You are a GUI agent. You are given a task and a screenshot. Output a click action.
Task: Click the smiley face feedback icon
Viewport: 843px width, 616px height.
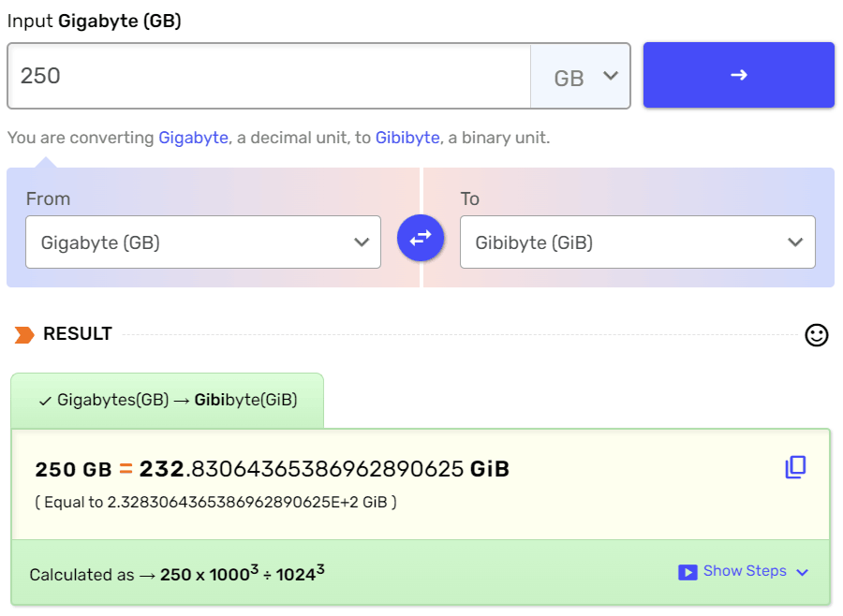(816, 335)
